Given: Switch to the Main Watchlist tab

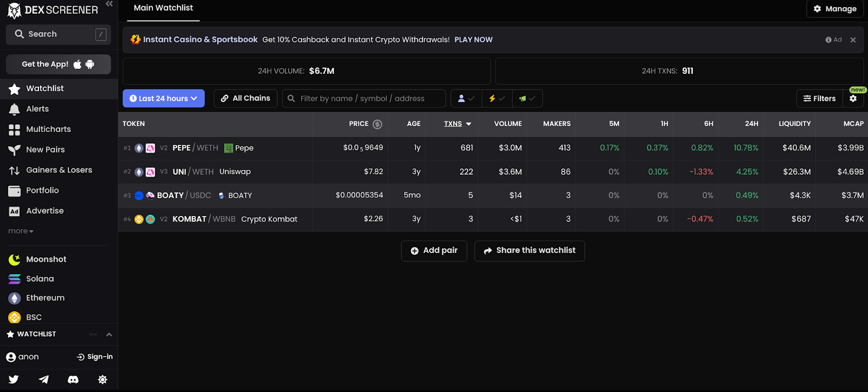Looking at the screenshot, I should (x=163, y=8).
